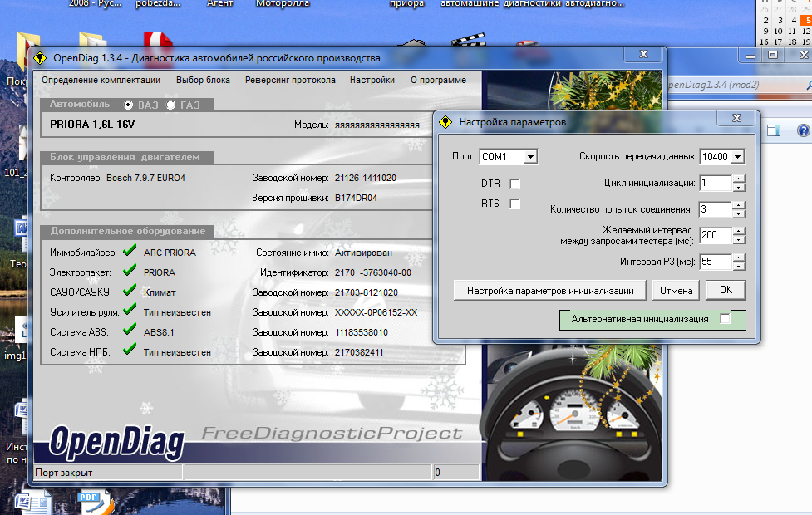Select the clapperboard desktop icon
Image resolution: width=812 pixels, height=515 pixels.
(468, 40)
